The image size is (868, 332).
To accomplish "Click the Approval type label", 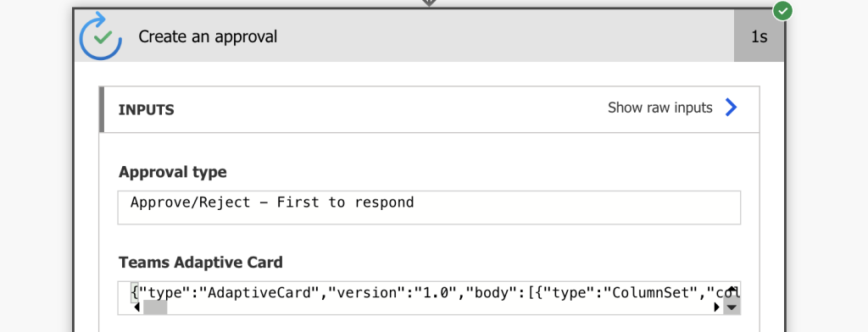I will click(173, 172).
